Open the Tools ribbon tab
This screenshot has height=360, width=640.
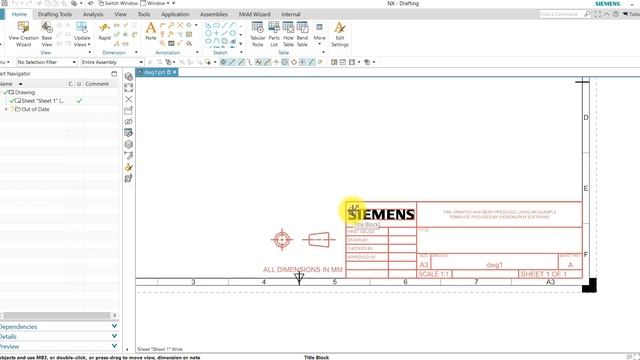tap(144, 14)
